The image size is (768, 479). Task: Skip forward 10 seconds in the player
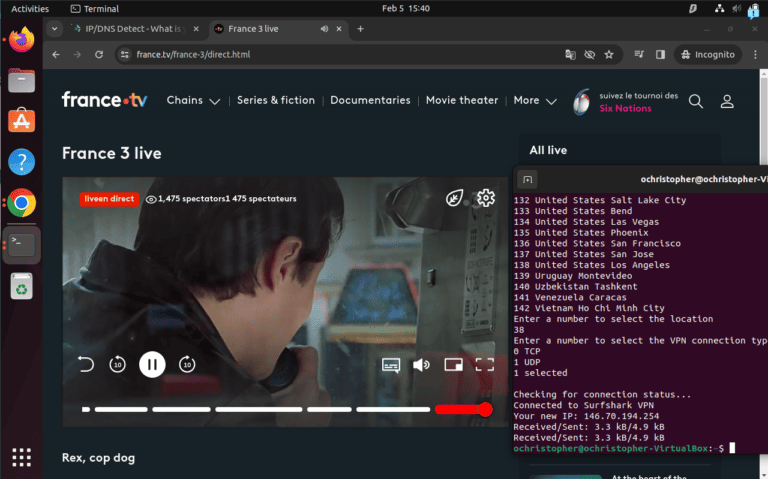click(187, 365)
